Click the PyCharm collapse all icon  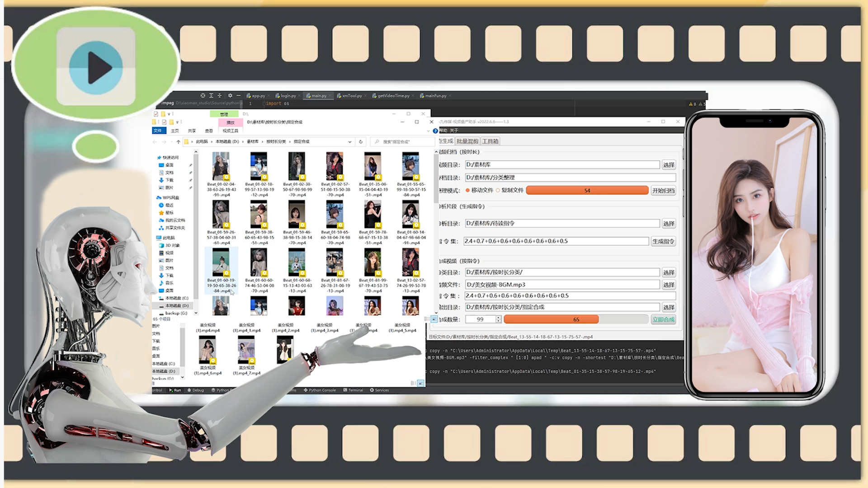tap(220, 96)
